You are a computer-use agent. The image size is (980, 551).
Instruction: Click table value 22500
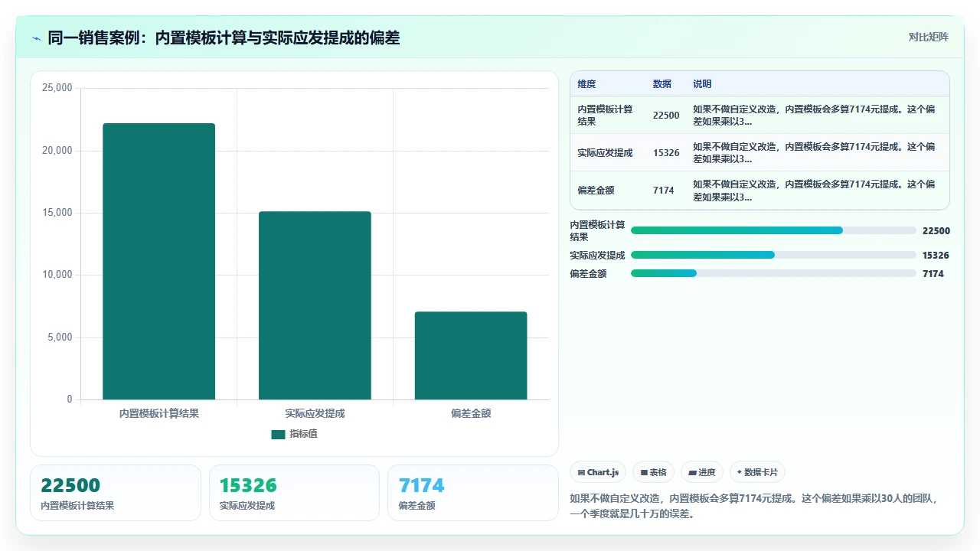coord(666,115)
